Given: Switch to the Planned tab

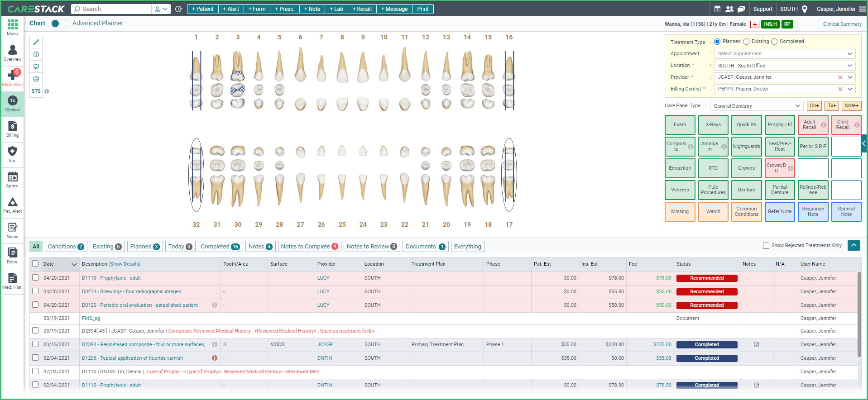Looking at the screenshot, I should pyautogui.click(x=144, y=247).
